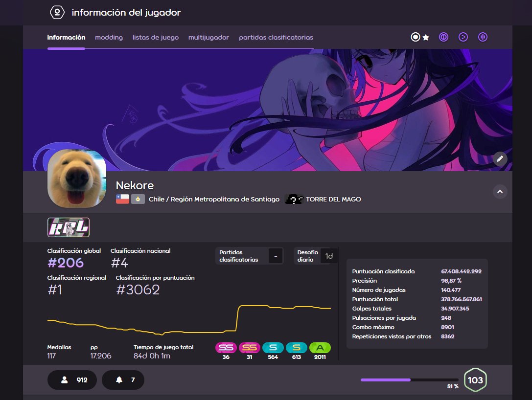Click the level 103 hexagon badge
This screenshot has height=400, width=532.
coord(475,380)
